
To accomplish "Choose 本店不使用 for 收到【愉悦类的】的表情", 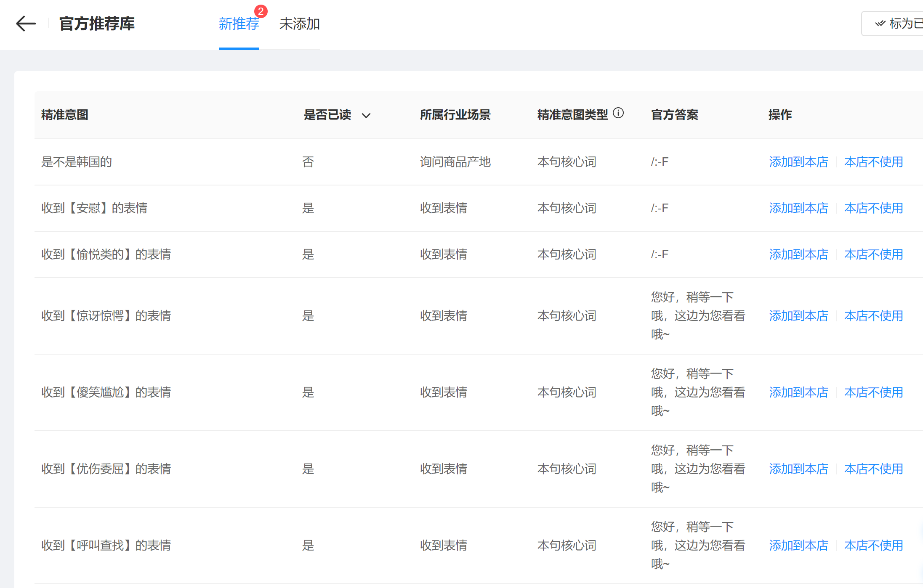I will click(873, 254).
